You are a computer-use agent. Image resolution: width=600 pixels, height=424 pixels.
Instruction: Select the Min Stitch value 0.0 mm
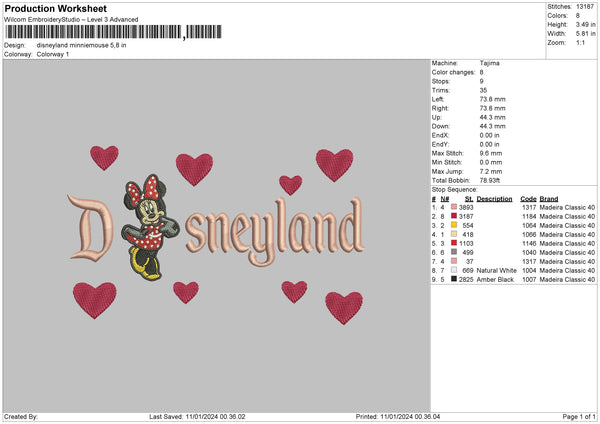click(491, 163)
